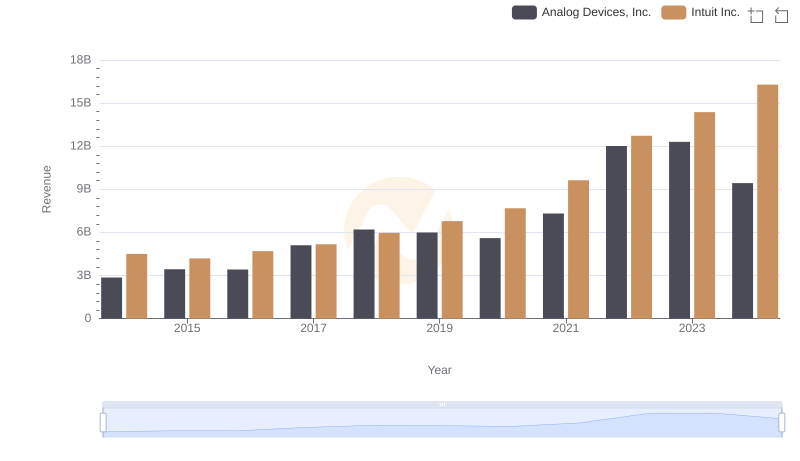Click Analog Devices bar for 2015

174,294
